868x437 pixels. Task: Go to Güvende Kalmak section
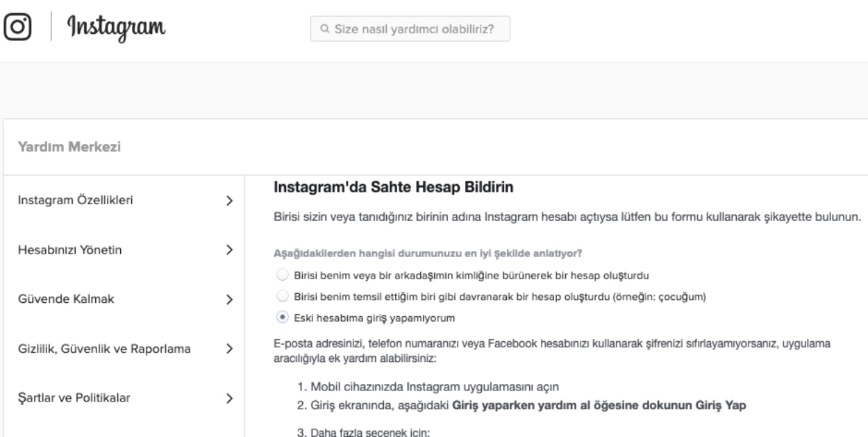65,299
